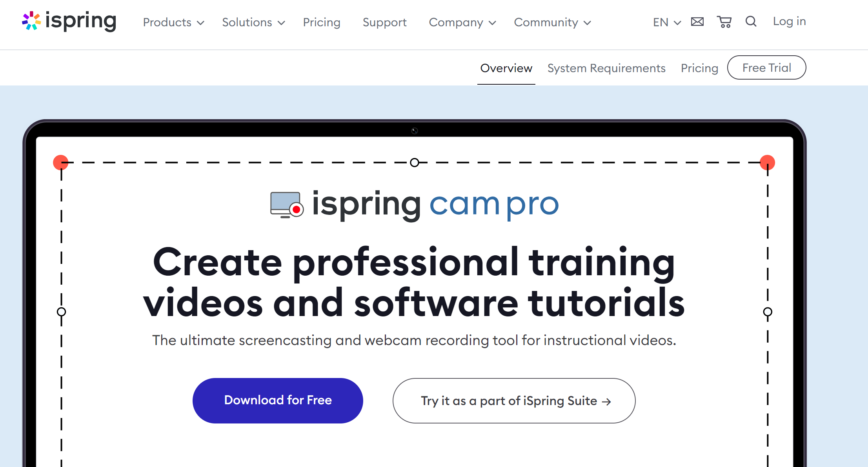
Task: Click the Log in link
Action: (789, 21)
